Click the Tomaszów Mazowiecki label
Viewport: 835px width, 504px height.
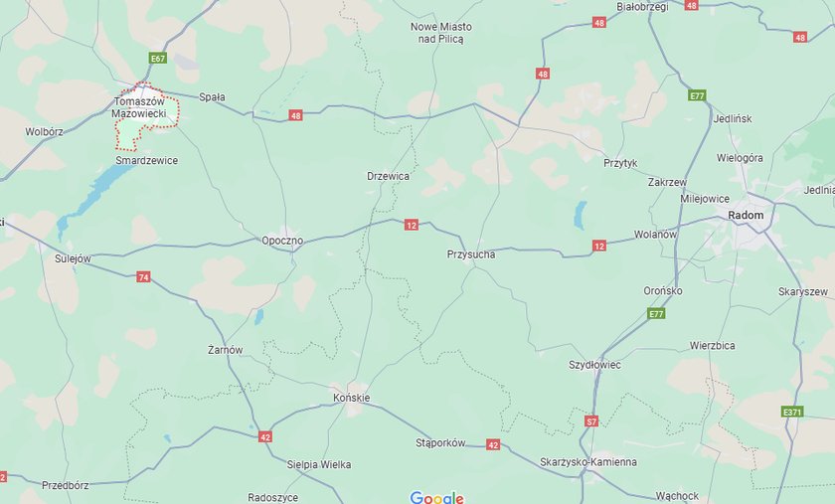[139, 107]
